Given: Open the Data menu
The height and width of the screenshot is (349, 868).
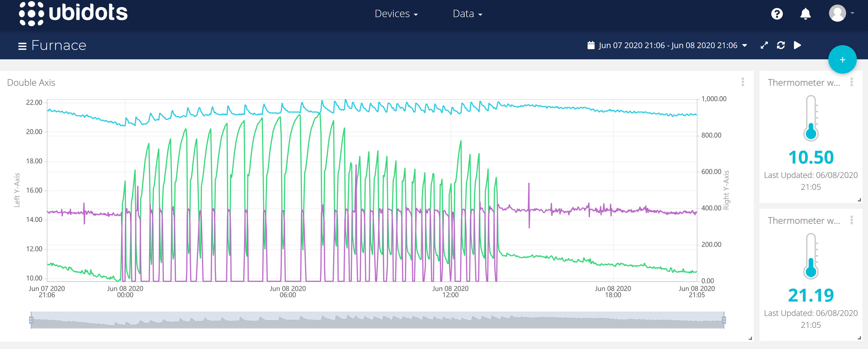Looking at the screenshot, I should click(x=467, y=14).
